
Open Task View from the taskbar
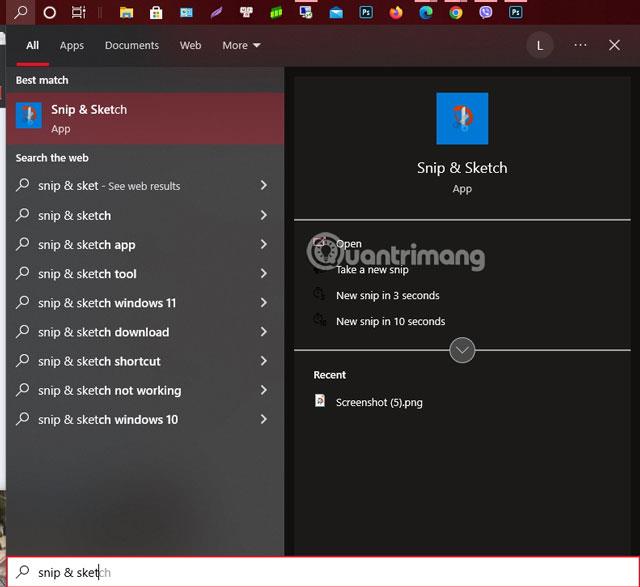(78, 13)
